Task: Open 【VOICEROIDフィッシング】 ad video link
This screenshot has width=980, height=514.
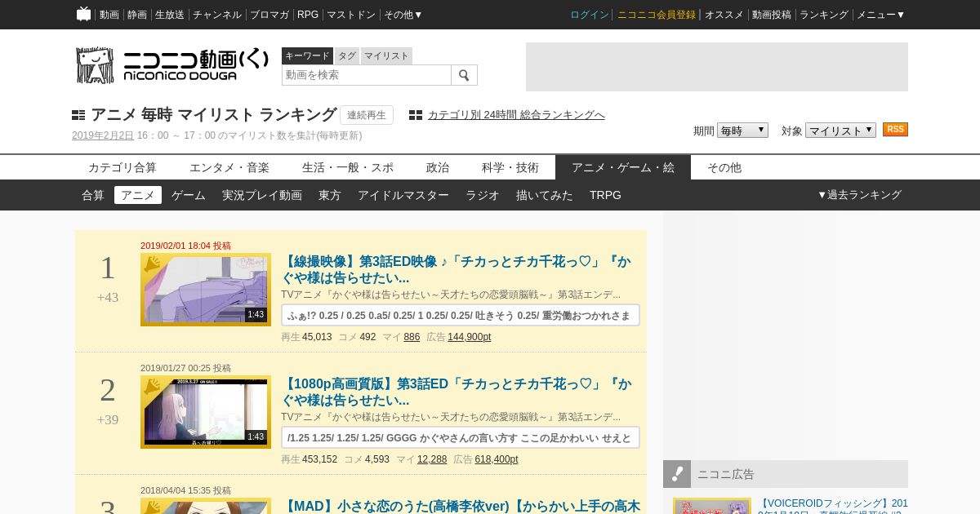Action: click(x=833, y=506)
